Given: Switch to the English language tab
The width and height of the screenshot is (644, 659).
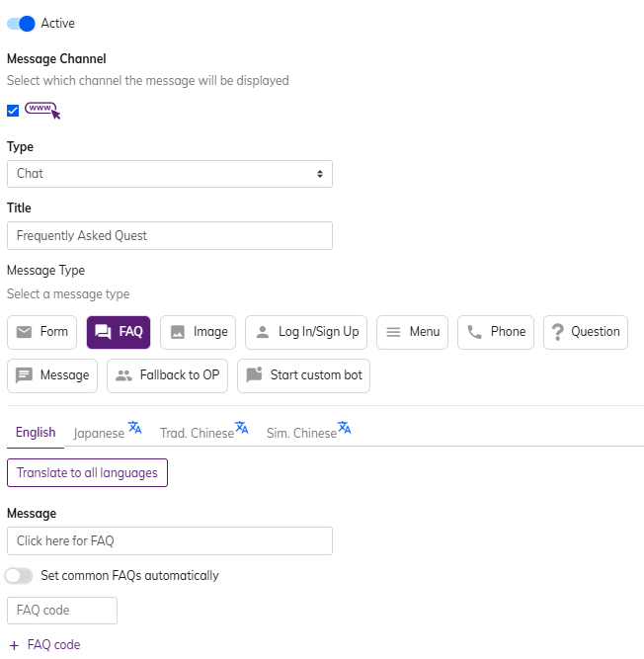Looking at the screenshot, I should coord(36,433).
